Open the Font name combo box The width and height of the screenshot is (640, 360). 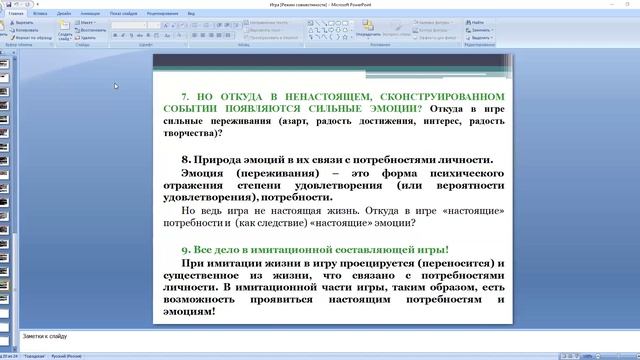coord(129,25)
